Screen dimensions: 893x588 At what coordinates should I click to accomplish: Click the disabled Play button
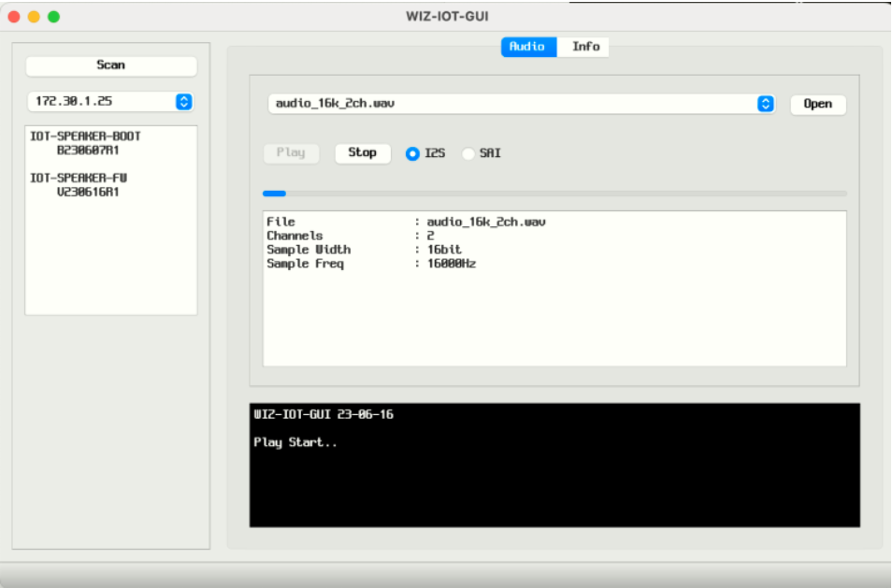[x=290, y=152]
